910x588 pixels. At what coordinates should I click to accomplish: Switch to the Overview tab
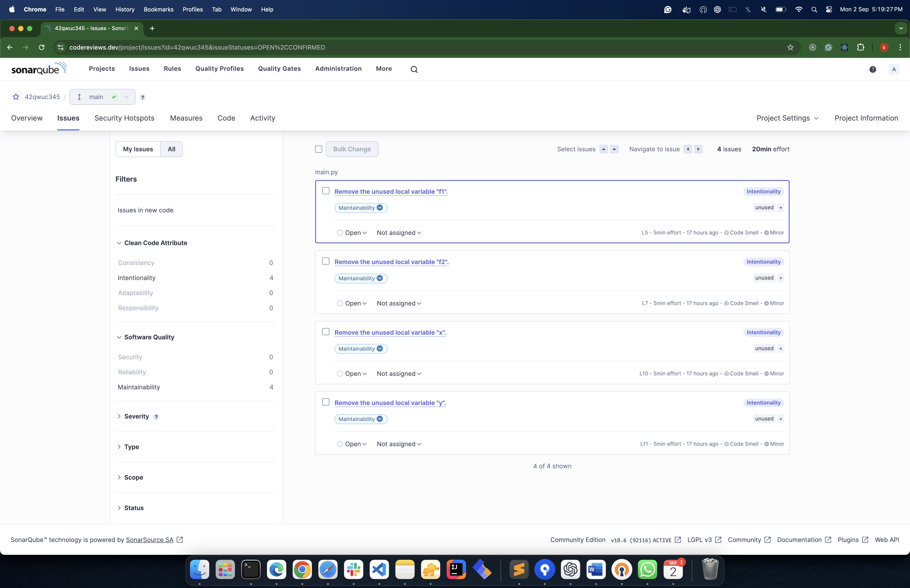[27, 118]
